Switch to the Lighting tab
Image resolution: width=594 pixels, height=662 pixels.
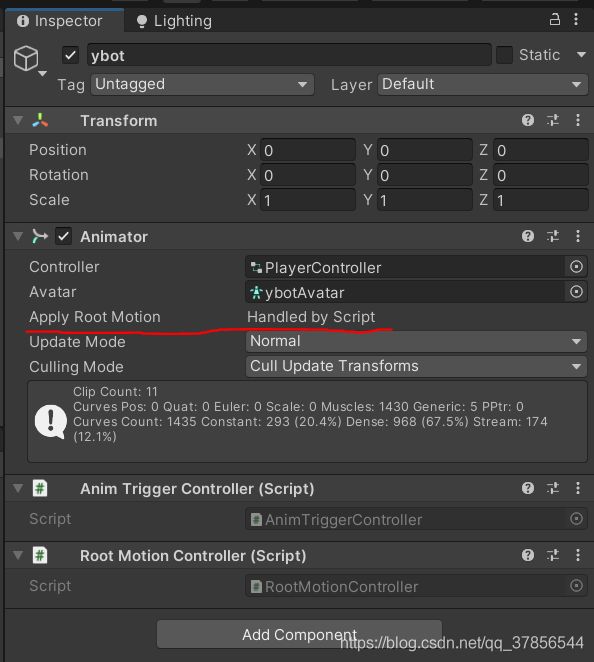[174, 21]
